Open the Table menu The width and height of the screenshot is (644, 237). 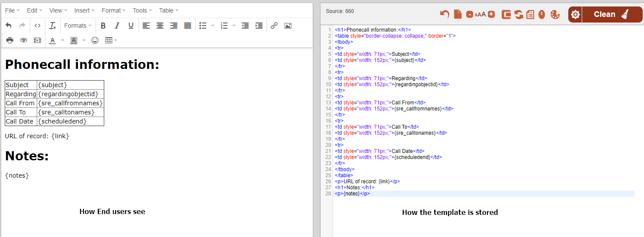click(169, 10)
